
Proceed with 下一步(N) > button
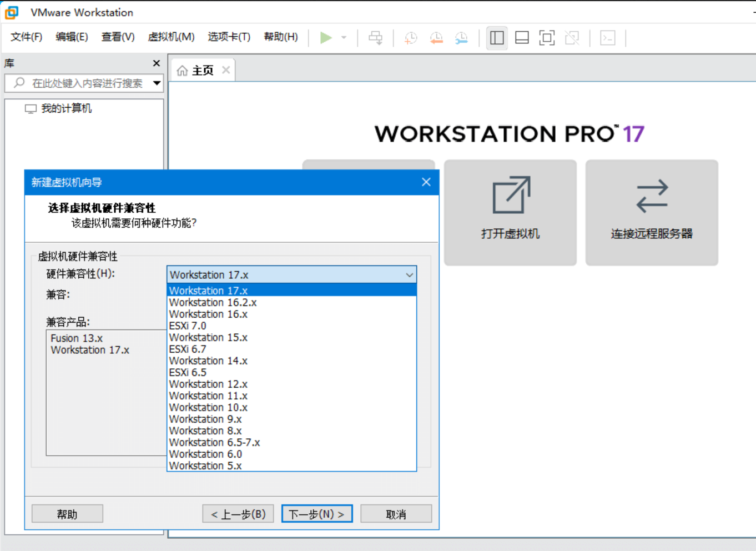[x=317, y=514]
